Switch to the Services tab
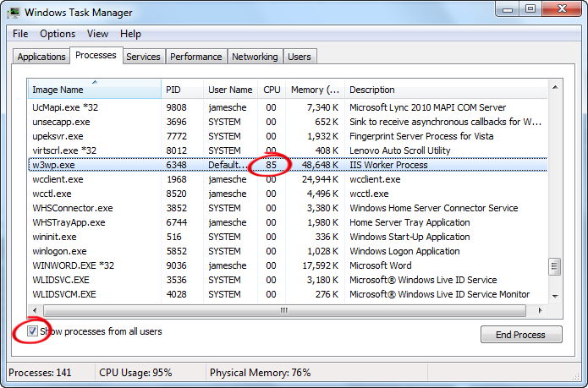Viewport: 588px width, 388px height. tap(143, 57)
